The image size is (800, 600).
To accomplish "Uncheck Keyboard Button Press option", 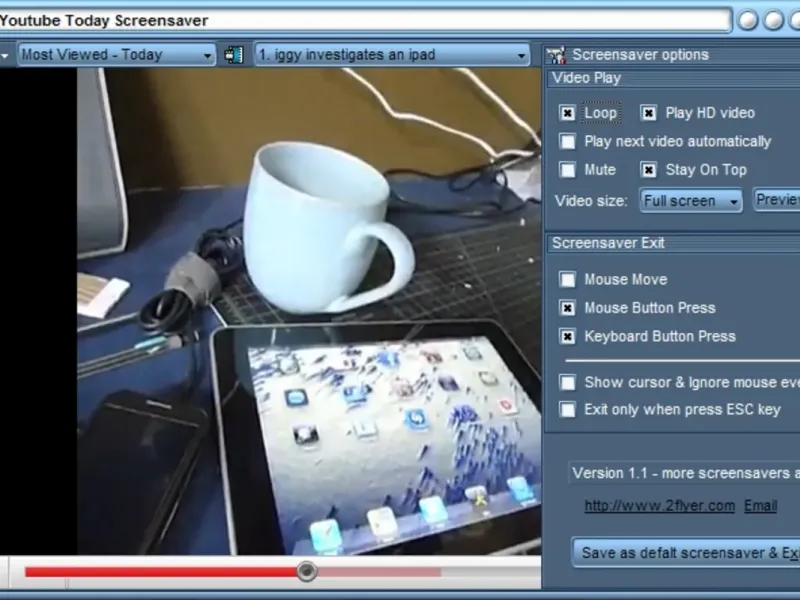I will point(567,337).
